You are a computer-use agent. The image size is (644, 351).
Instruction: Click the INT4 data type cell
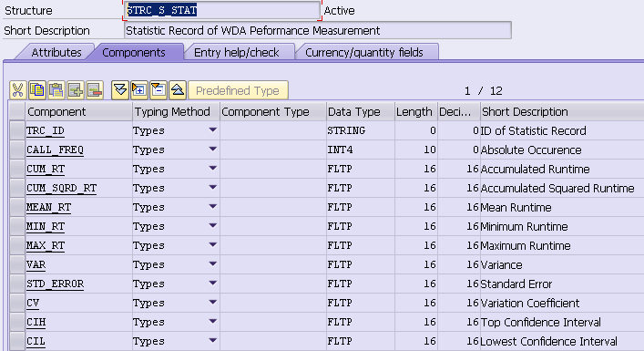pyautogui.click(x=361, y=150)
